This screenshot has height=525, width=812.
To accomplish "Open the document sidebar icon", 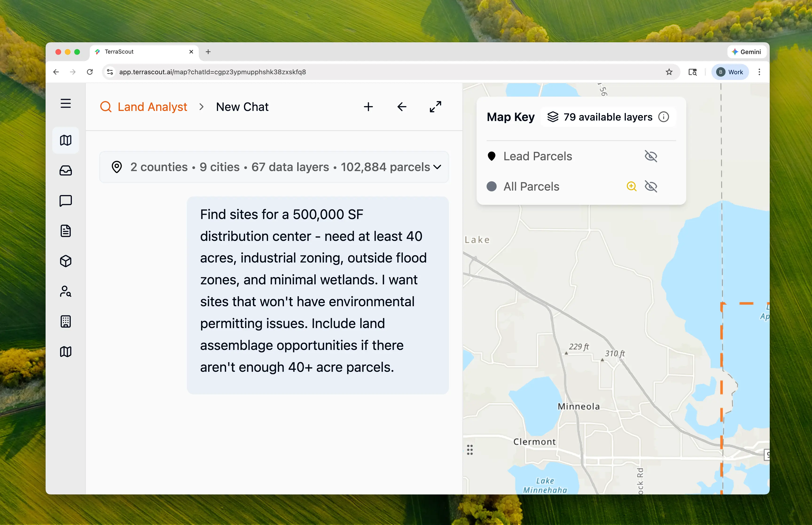I will 66,231.
